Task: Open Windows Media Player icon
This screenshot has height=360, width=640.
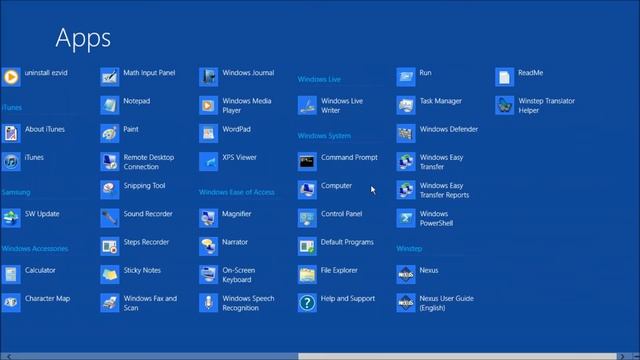Action: pos(209,105)
